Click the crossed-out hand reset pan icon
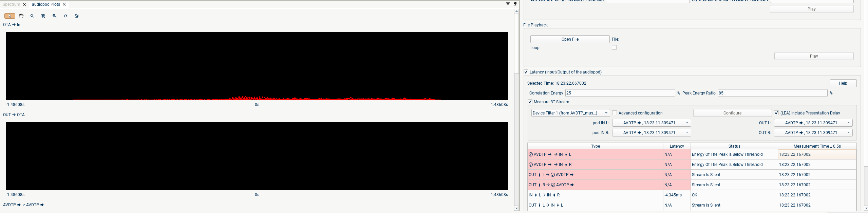Screen dimensions: 868x213 click(x=43, y=16)
